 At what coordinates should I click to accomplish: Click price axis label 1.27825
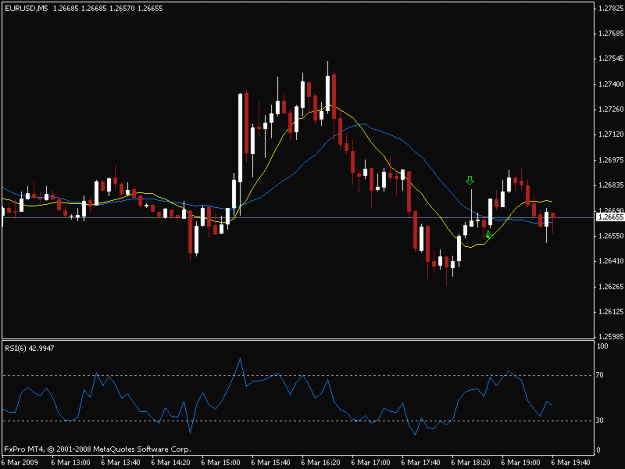(611, 8)
